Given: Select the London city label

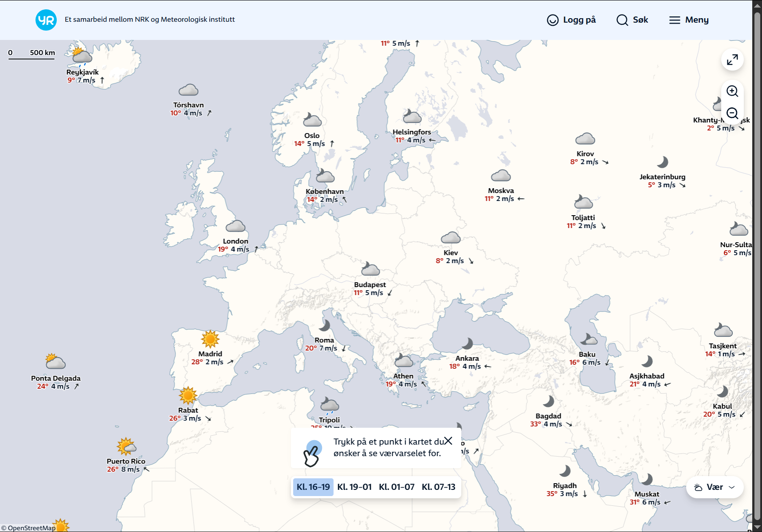Looking at the screenshot, I should (x=236, y=241).
